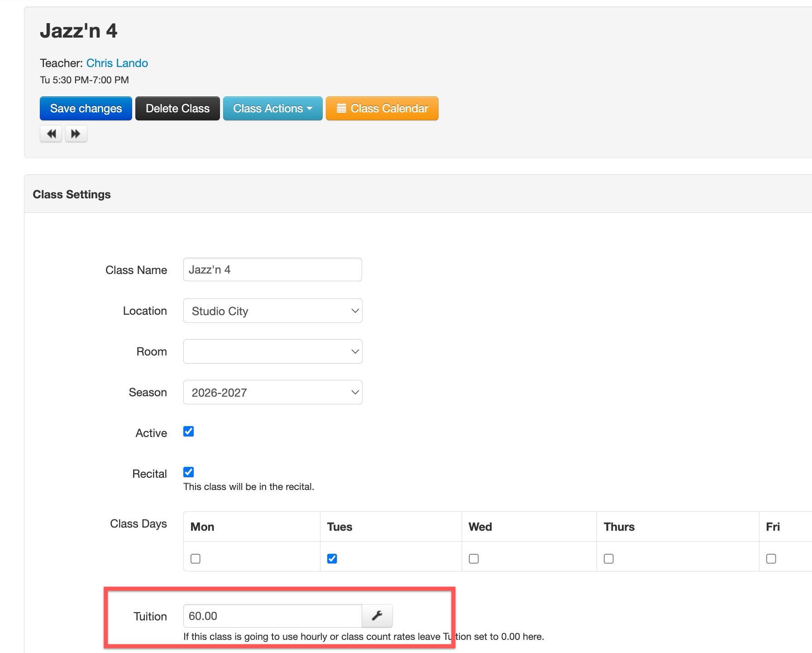Open the Season dropdown showing 2026-2027
Screen dimensions: 812x653
click(272, 392)
